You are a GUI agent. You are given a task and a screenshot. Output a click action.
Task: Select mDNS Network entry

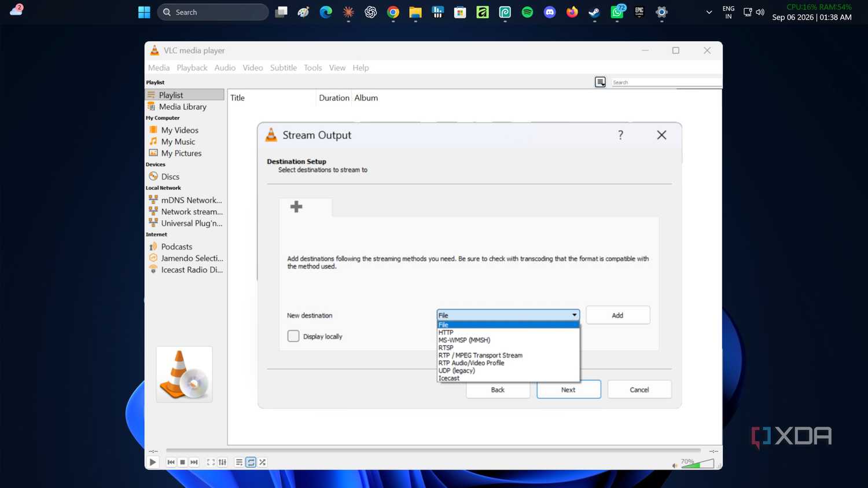(x=185, y=200)
